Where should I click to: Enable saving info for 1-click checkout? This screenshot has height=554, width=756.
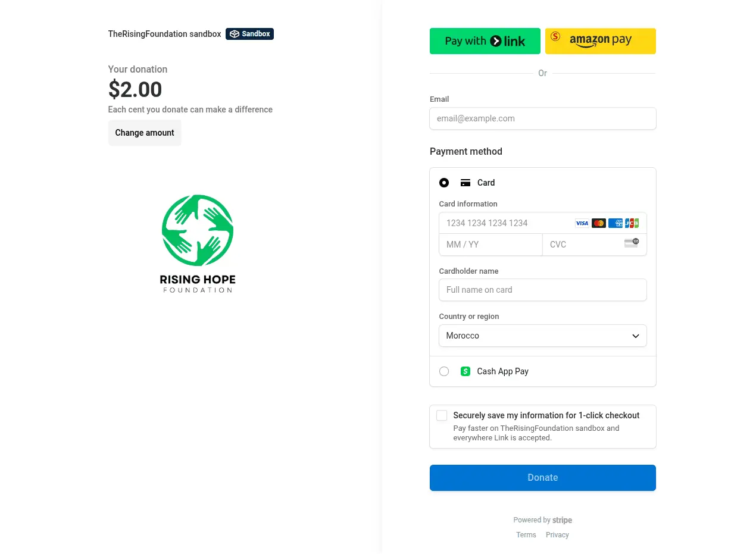442,415
